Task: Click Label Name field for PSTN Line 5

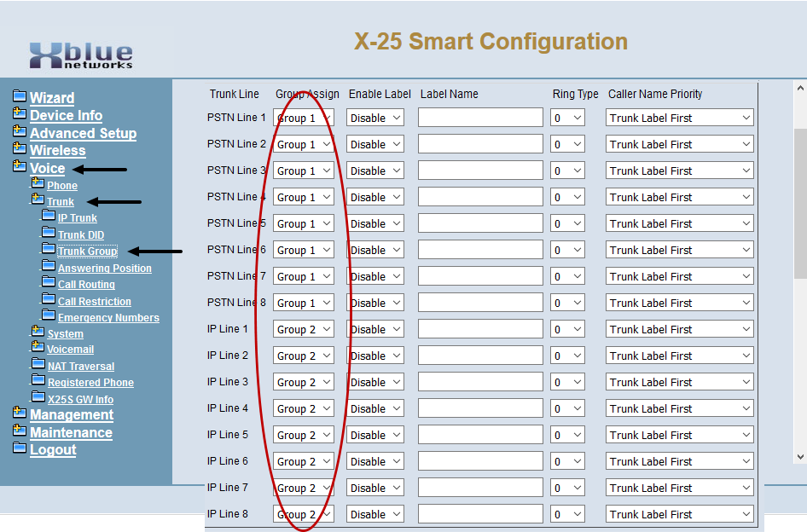Action: 480,223
